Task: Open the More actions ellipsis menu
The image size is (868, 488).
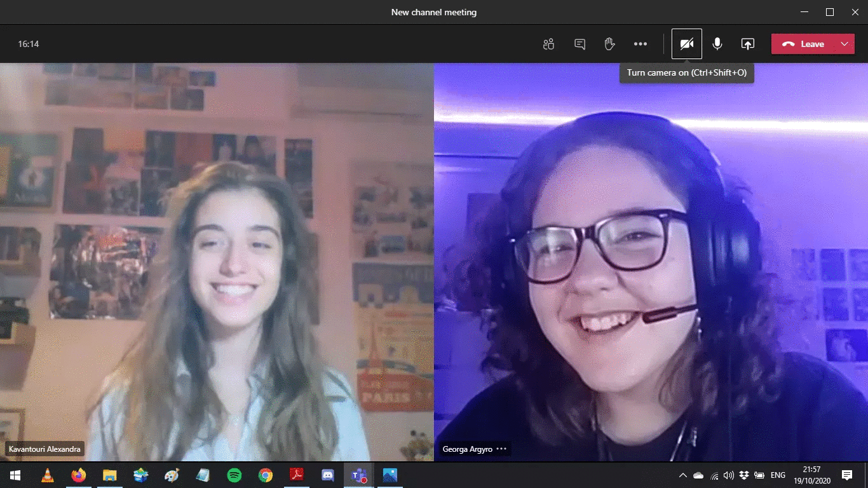Action: coord(640,44)
